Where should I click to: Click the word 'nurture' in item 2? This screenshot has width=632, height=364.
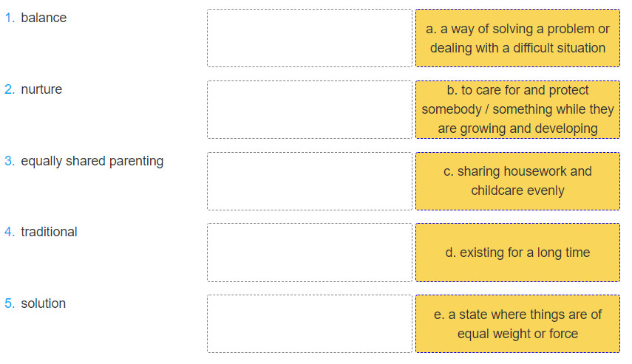tap(41, 89)
